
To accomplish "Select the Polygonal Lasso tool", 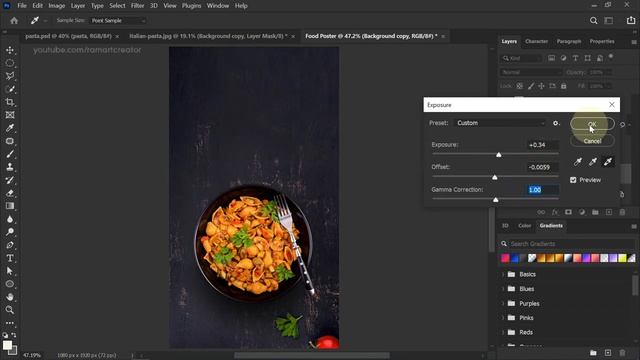I will pyautogui.click(x=10, y=76).
